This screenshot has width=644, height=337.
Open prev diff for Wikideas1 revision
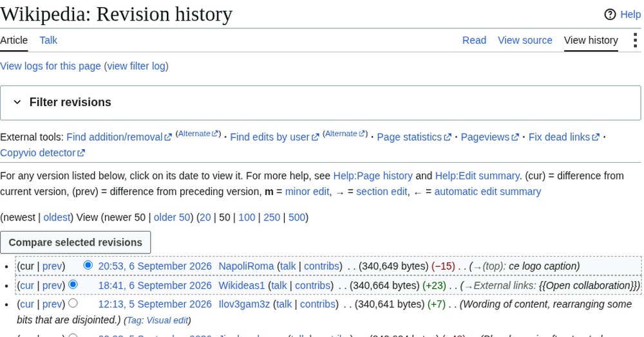point(52,286)
